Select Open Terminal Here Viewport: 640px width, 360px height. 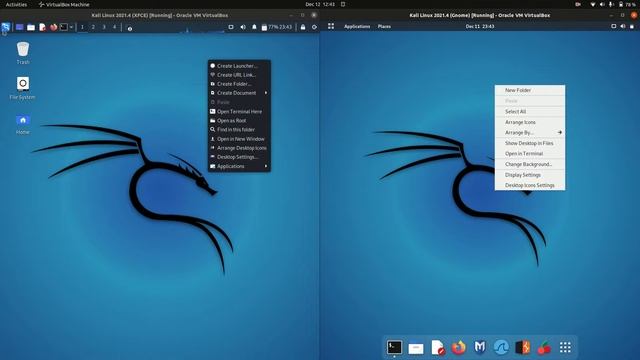239,111
